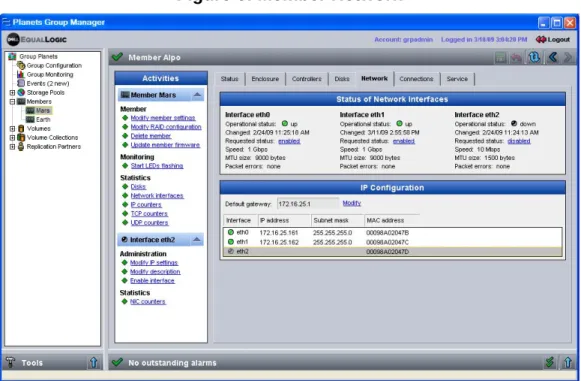581x381 pixels.
Task: Select the Mars member in tree
Action: click(43, 110)
